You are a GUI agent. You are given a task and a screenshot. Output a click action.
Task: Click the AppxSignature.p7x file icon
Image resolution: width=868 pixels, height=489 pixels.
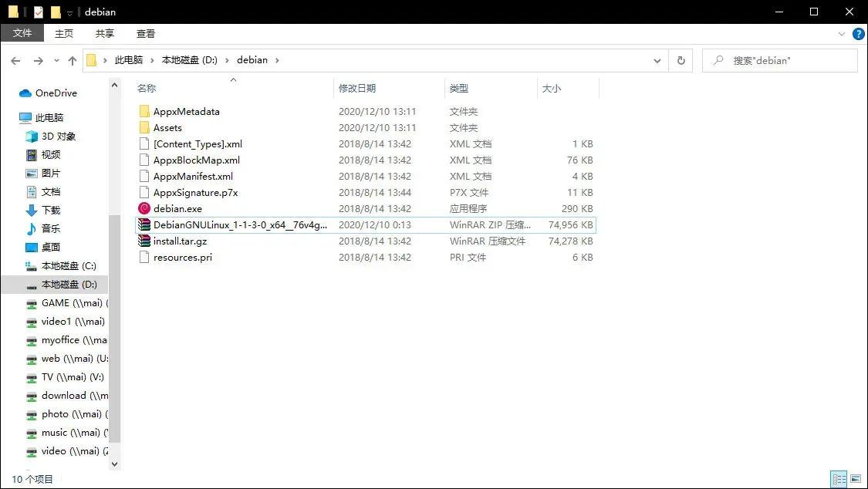point(144,193)
